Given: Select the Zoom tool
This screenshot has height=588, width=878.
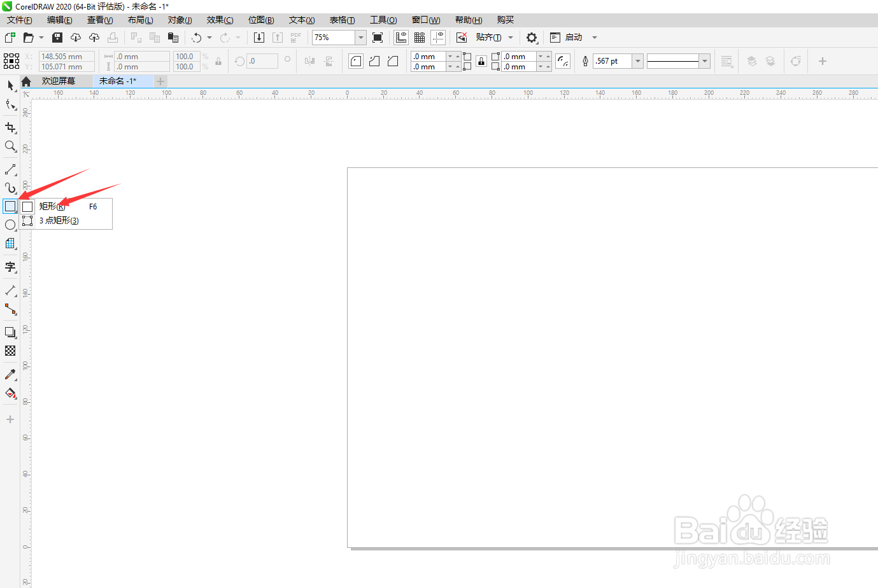Looking at the screenshot, I should (x=10, y=146).
